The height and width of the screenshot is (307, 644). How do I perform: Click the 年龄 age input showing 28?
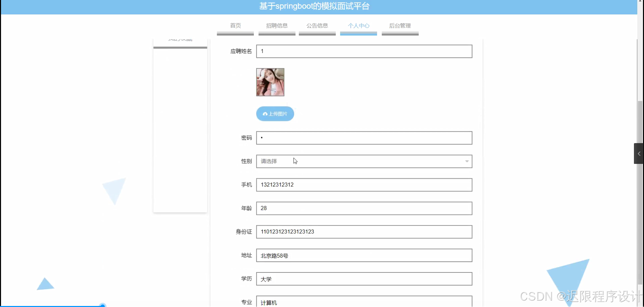tap(364, 208)
